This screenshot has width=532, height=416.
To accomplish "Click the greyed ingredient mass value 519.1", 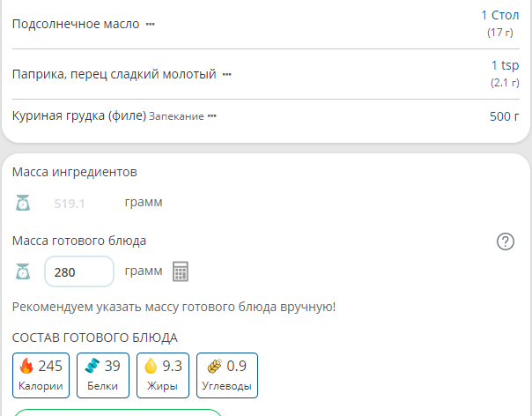I will [x=70, y=204].
